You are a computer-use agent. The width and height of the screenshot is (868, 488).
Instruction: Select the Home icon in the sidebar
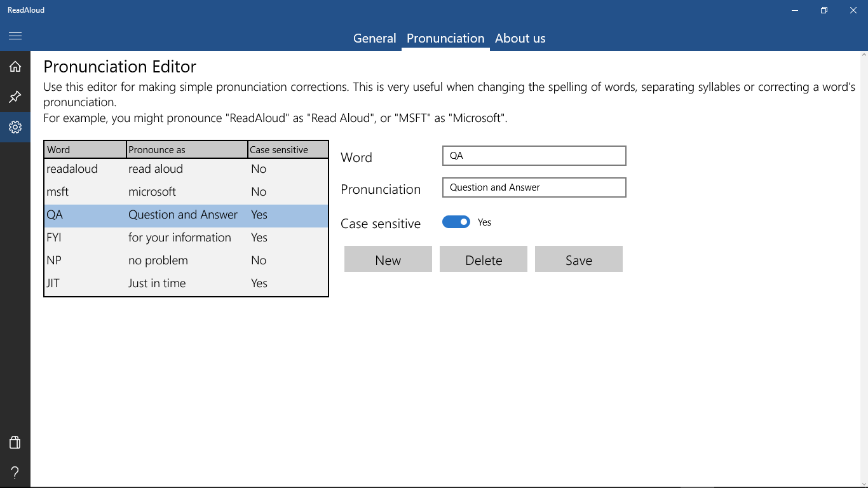click(15, 66)
